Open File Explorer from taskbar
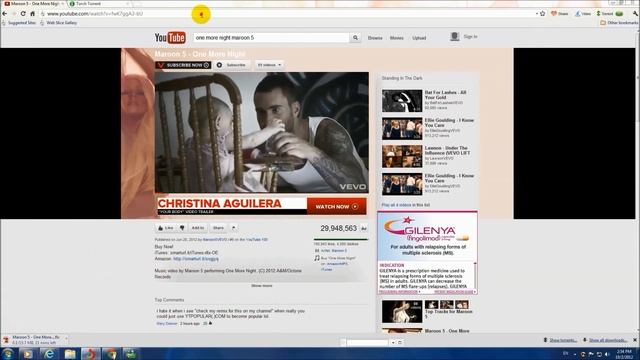 70,354
